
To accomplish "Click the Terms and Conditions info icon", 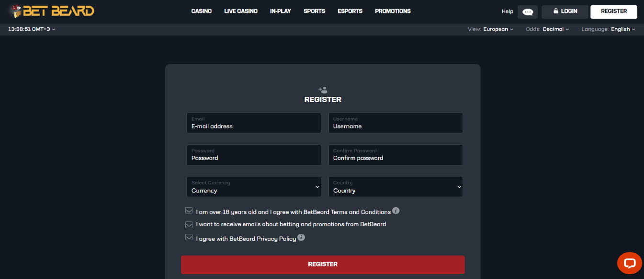I will 395,210.
